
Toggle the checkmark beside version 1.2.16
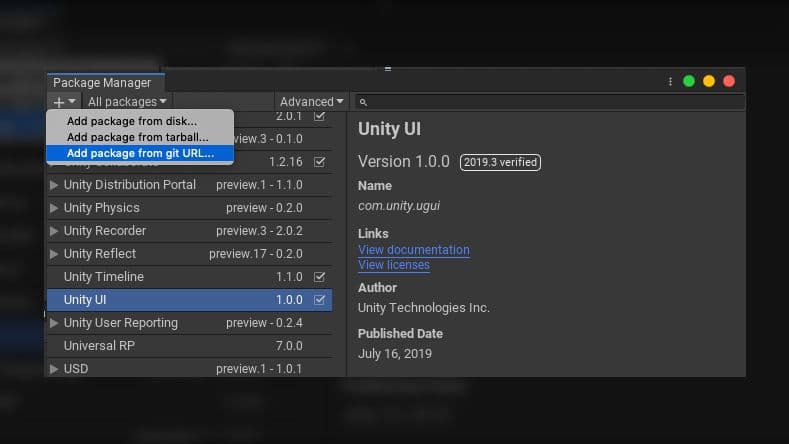click(320, 162)
